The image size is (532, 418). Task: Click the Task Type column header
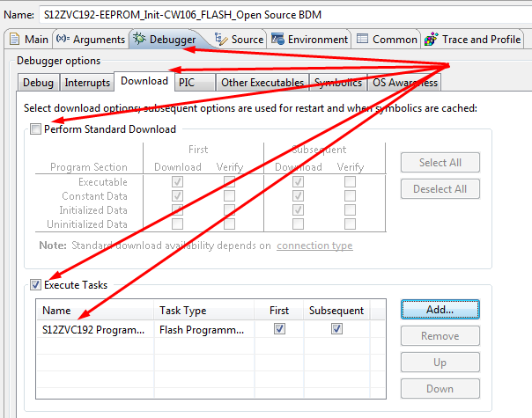[x=204, y=310]
